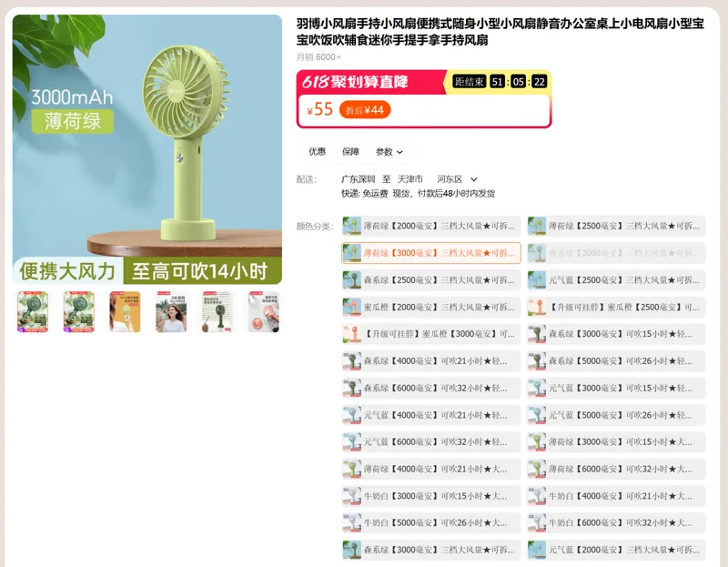View thumbnail showing woman in white shirt
Screen dimensions: 728x567
pos(171,311)
